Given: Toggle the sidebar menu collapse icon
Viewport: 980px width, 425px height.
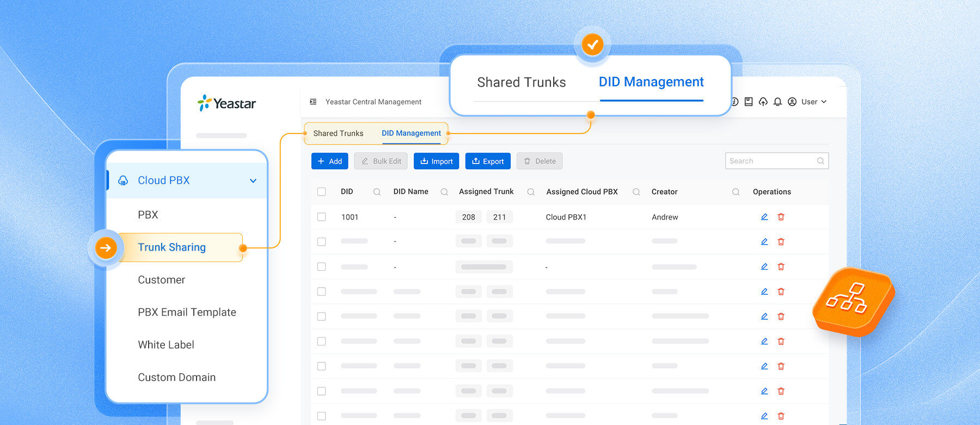Looking at the screenshot, I should (313, 102).
